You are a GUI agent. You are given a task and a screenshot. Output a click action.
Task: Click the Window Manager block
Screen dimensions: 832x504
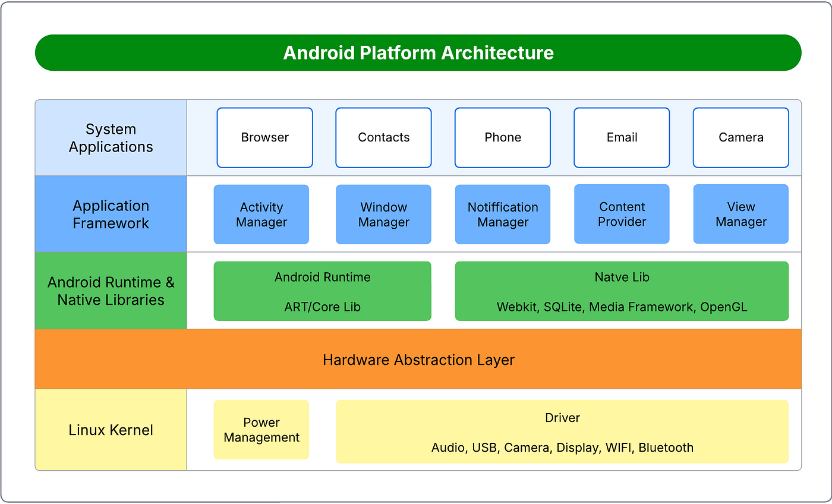384,215
